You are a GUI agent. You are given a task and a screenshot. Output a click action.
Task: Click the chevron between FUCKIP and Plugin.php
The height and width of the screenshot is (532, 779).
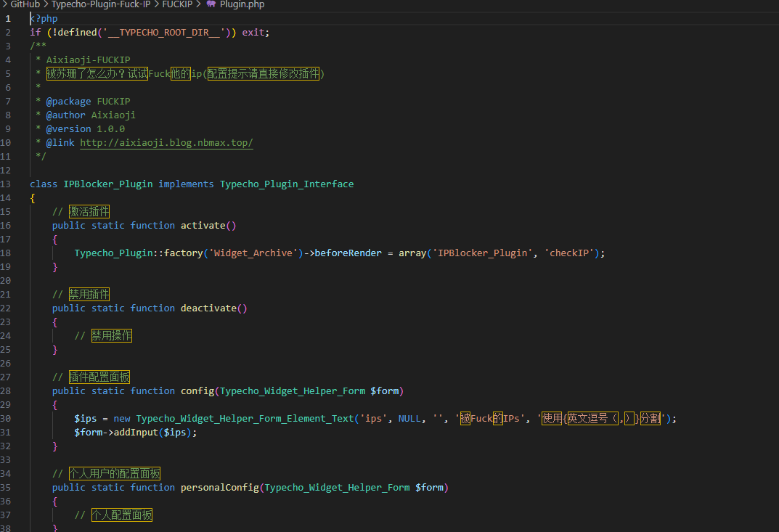199,4
